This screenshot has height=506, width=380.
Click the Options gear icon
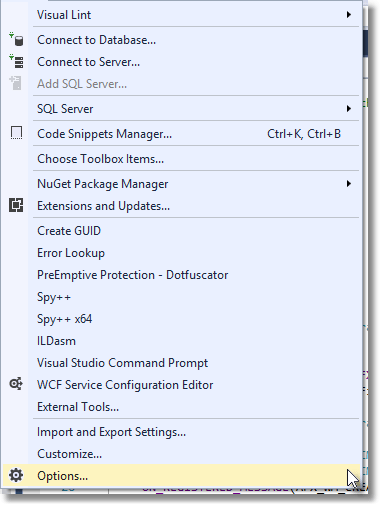coord(16,475)
